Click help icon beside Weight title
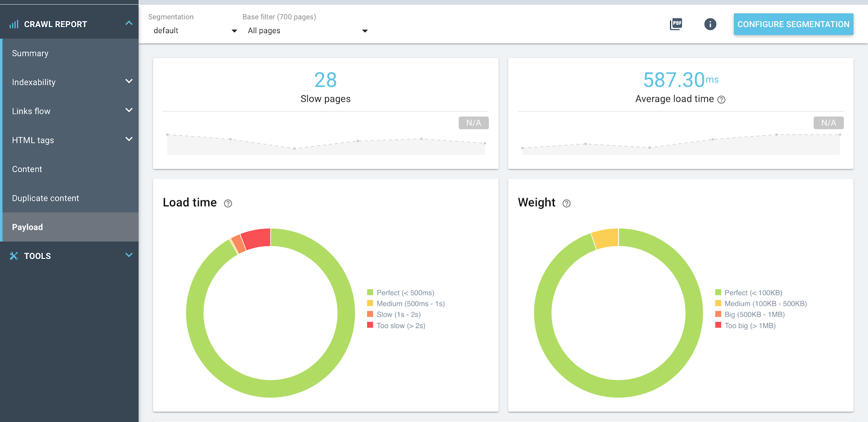This screenshot has width=868, height=422. 566,203
